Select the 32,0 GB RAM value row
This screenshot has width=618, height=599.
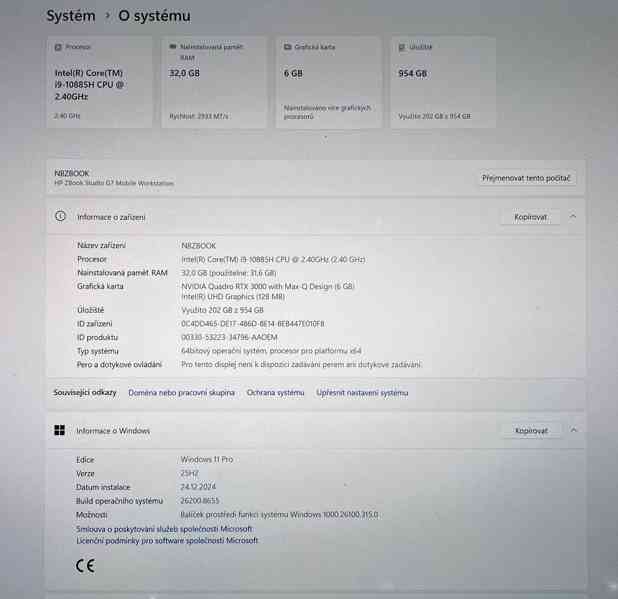click(229, 273)
